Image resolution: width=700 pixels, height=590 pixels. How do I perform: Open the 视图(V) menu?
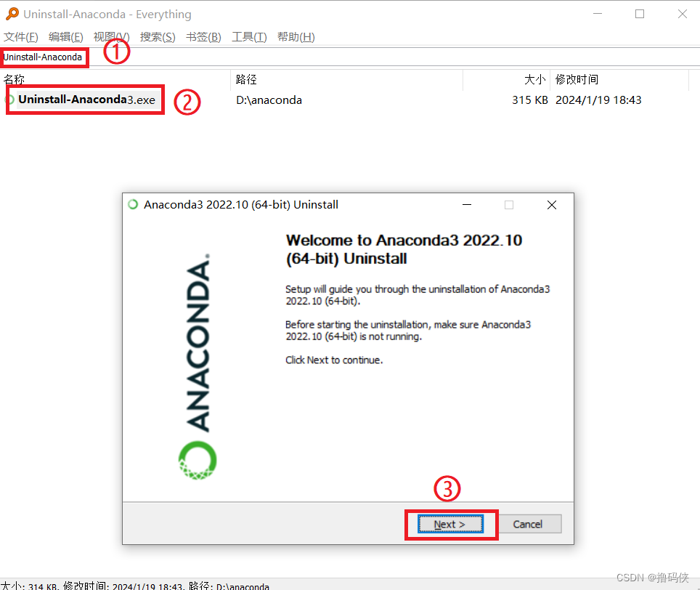(111, 37)
